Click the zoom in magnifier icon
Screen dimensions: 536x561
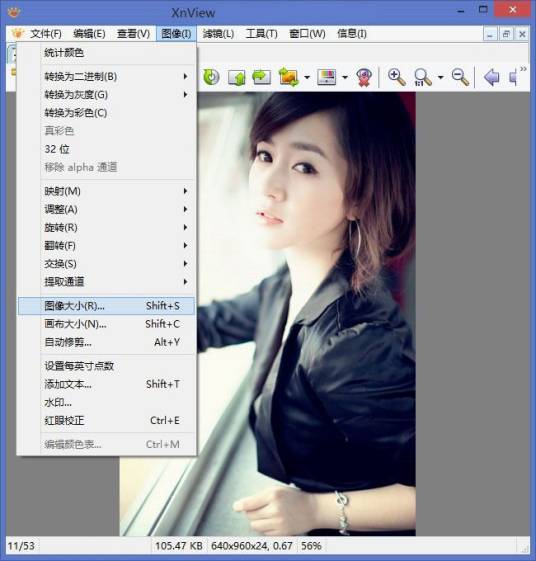pos(397,77)
